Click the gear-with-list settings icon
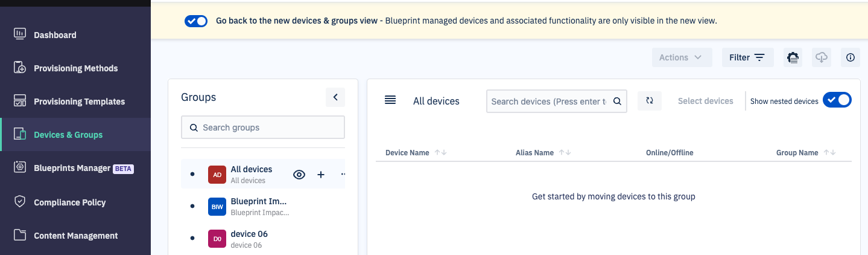Viewport: 868px width, 255px height. pos(793,57)
